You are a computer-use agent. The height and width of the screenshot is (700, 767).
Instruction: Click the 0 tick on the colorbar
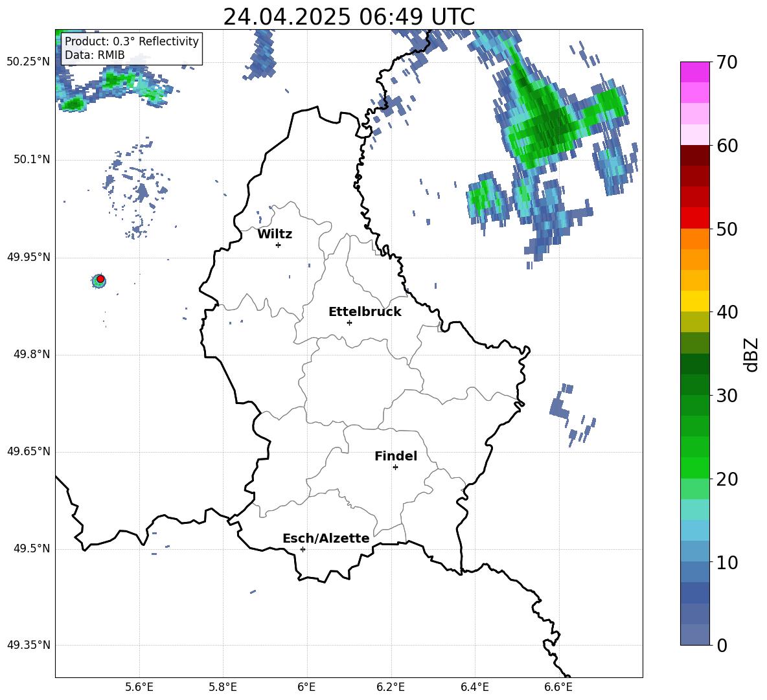(x=722, y=646)
